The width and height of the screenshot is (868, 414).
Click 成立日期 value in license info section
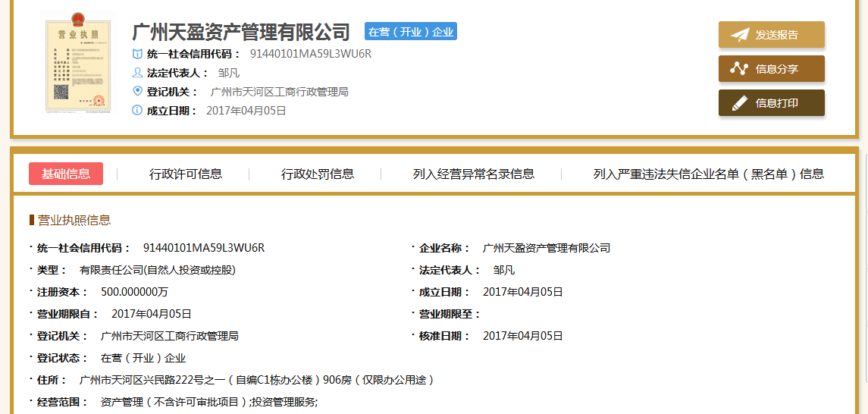click(x=523, y=292)
